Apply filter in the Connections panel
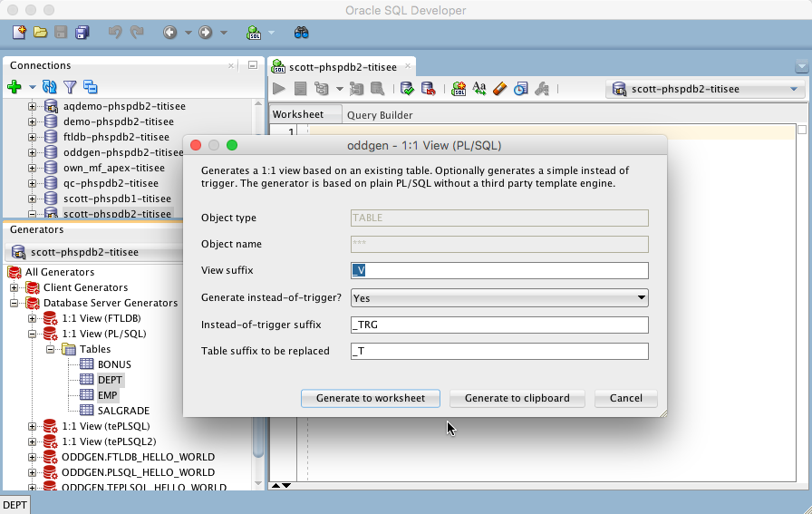Viewport: 812px width, 514px height. (70, 87)
